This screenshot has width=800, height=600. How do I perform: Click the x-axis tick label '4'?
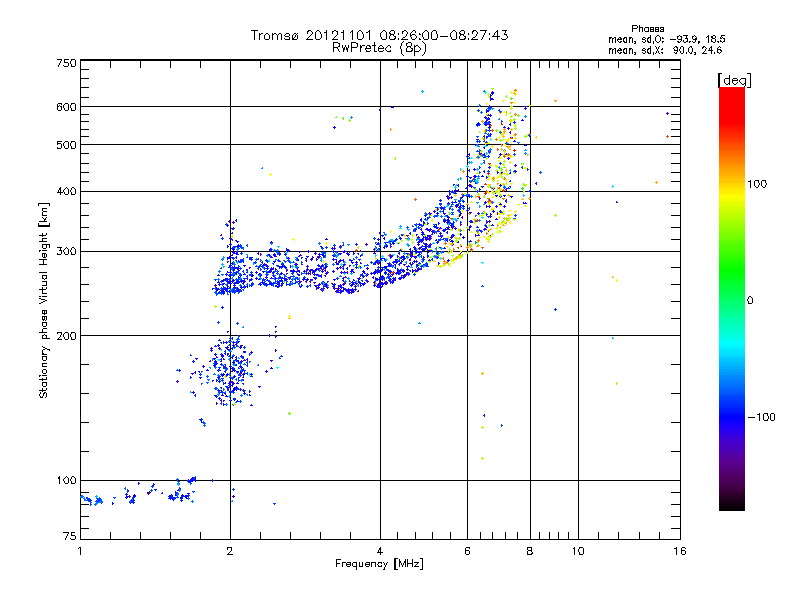(x=380, y=551)
